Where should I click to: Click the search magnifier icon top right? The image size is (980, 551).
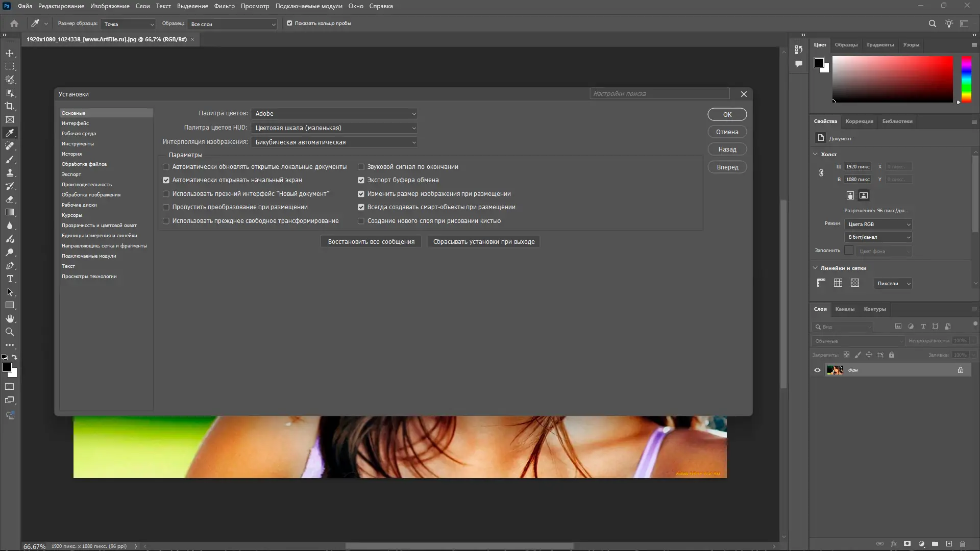932,23
